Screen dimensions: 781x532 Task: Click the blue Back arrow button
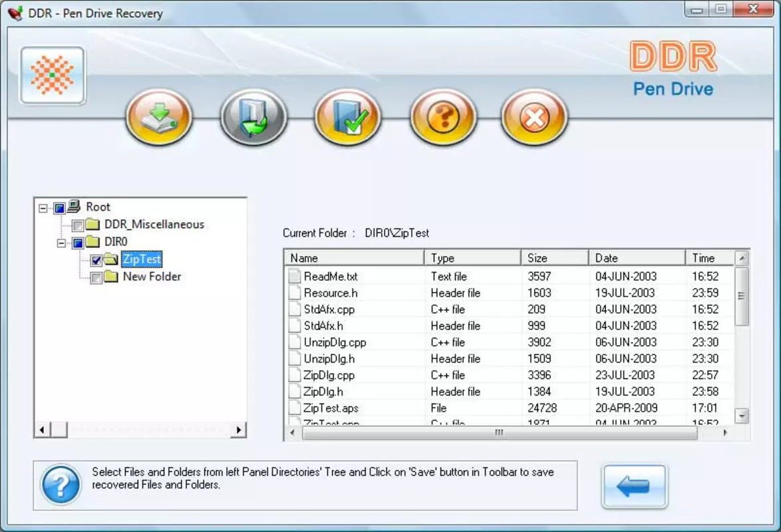tap(634, 486)
